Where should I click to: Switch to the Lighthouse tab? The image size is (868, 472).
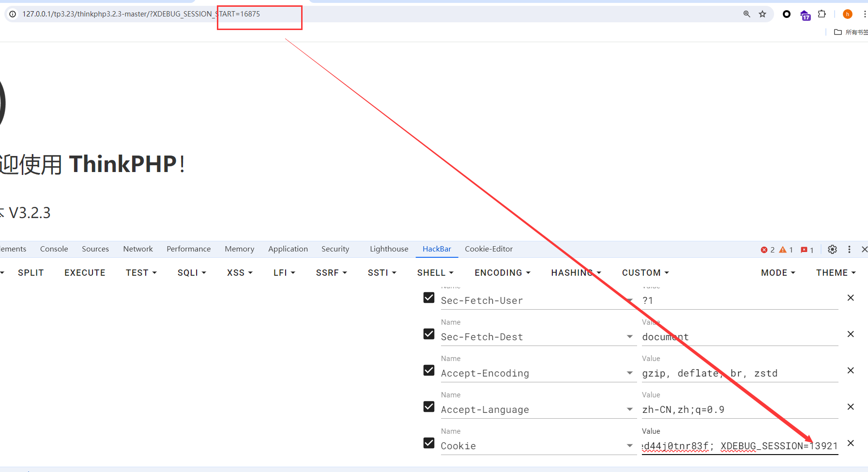tap(389, 249)
